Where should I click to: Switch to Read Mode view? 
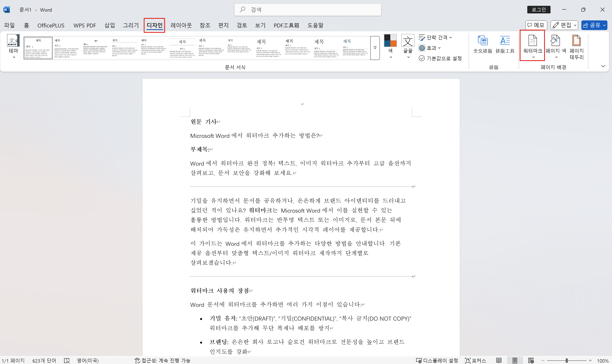498,360
